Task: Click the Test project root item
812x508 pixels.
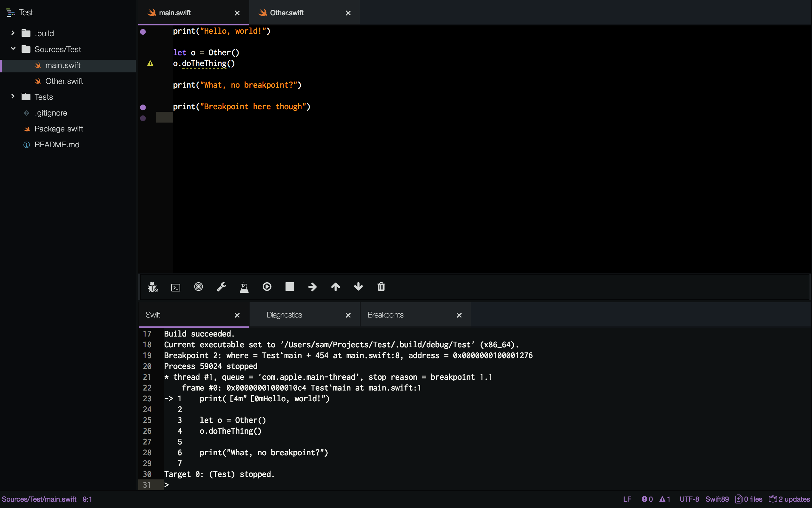Action: (25, 12)
